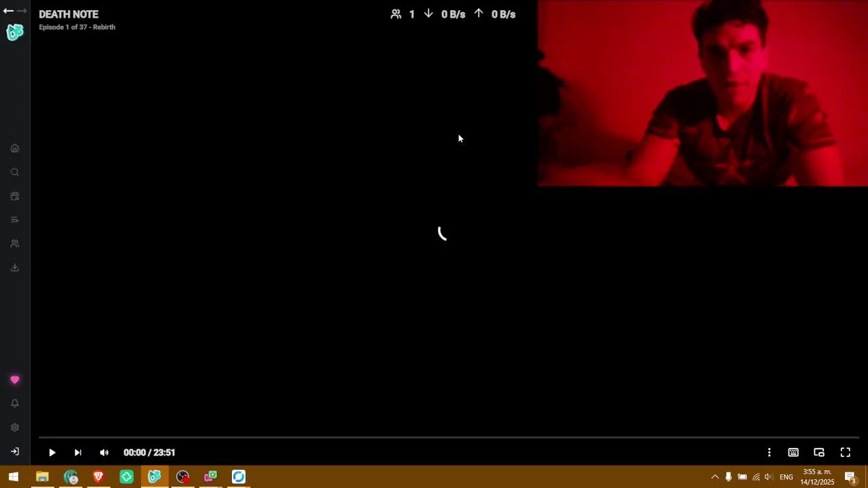This screenshot has height=488, width=868.
Task: Play the Death Note episode
Action: tap(52, 452)
